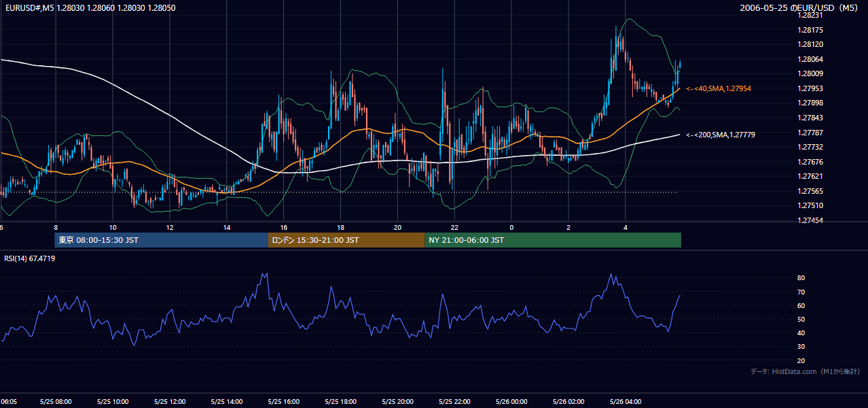Click price axis label 1.28009
Viewport: 868px width, 408px height.
coord(810,73)
